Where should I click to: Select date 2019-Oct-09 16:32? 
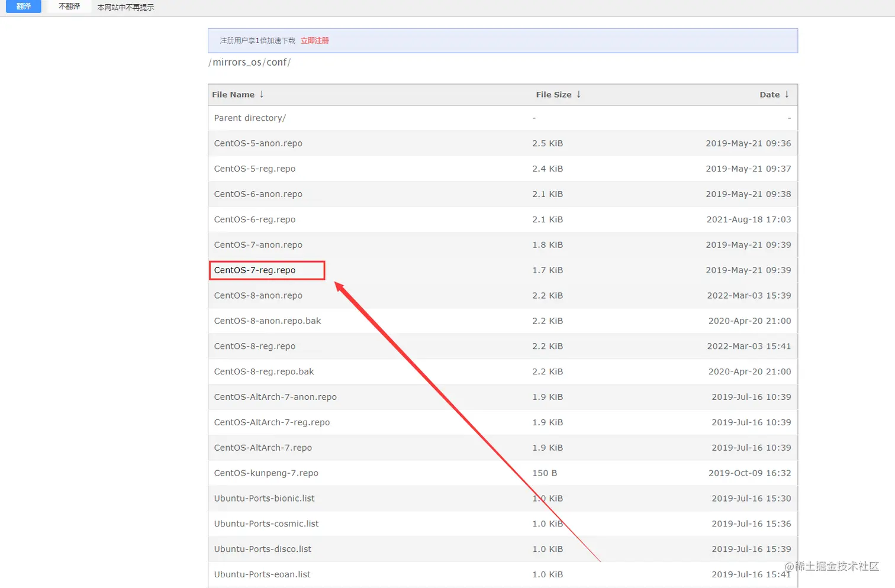point(750,474)
